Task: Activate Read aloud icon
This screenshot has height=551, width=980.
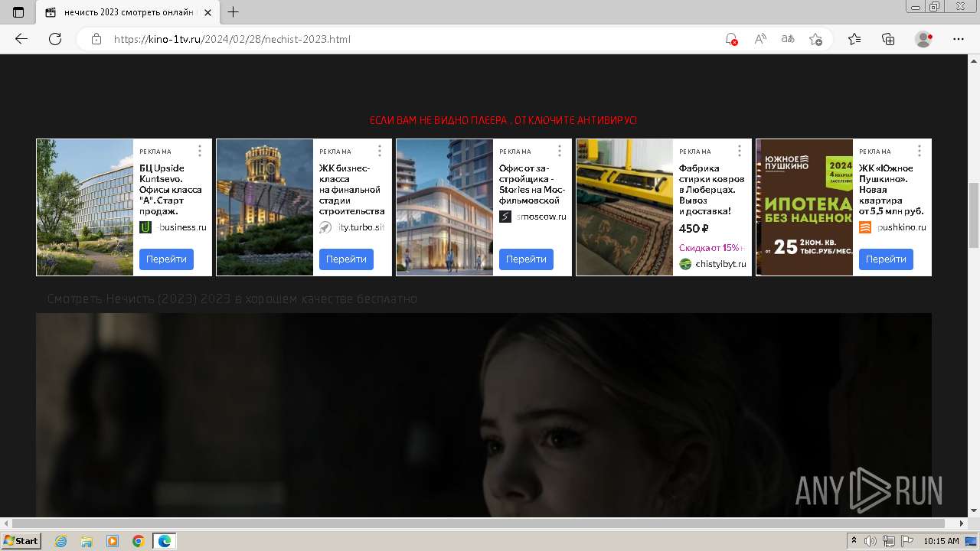Action: pos(760,39)
